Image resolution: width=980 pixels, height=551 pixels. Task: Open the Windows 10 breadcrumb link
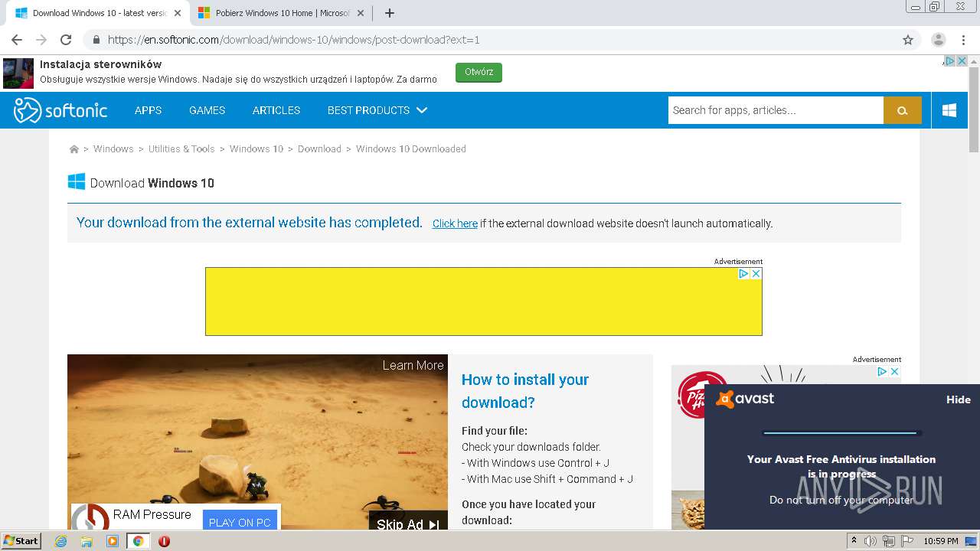pyautogui.click(x=256, y=149)
